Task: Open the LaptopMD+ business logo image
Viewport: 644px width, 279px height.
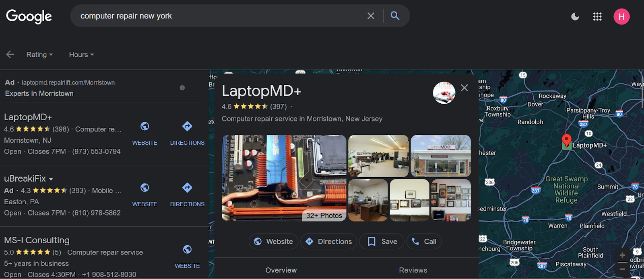Action: click(x=444, y=93)
